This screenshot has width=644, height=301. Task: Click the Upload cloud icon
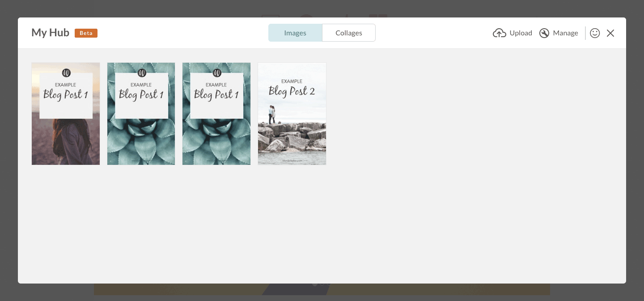coord(500,33)
